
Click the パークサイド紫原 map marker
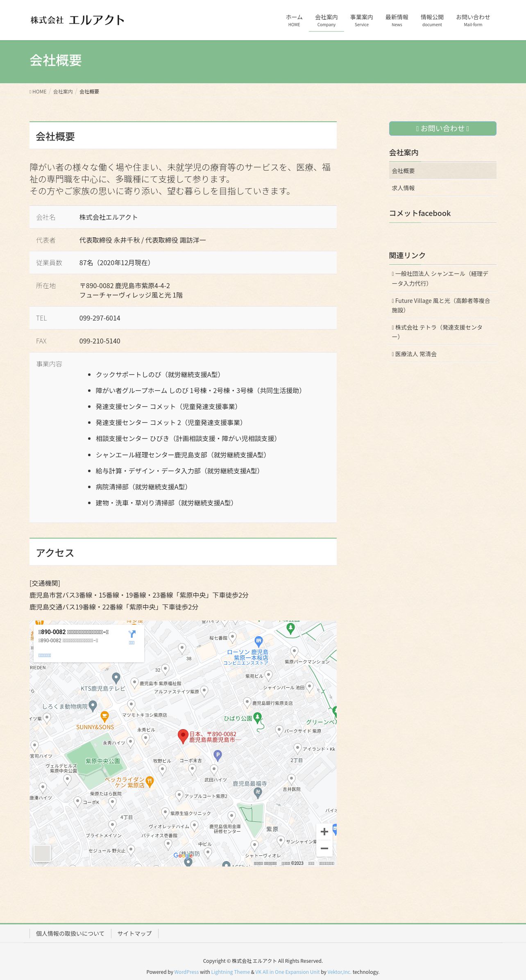pos(279,730)
